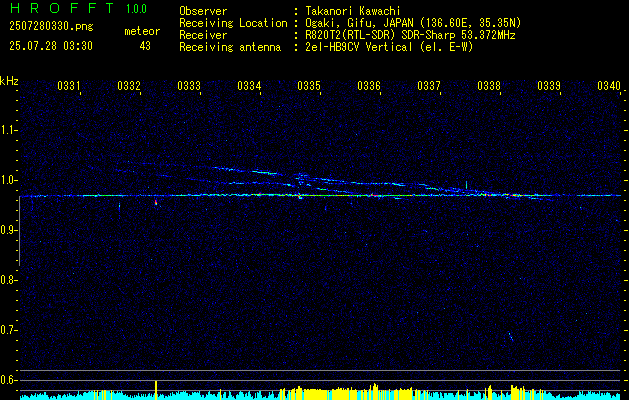This screenshot has width=629, height=400.
Task: Click the Receiving antenna field label
Action: pos(230,47)
